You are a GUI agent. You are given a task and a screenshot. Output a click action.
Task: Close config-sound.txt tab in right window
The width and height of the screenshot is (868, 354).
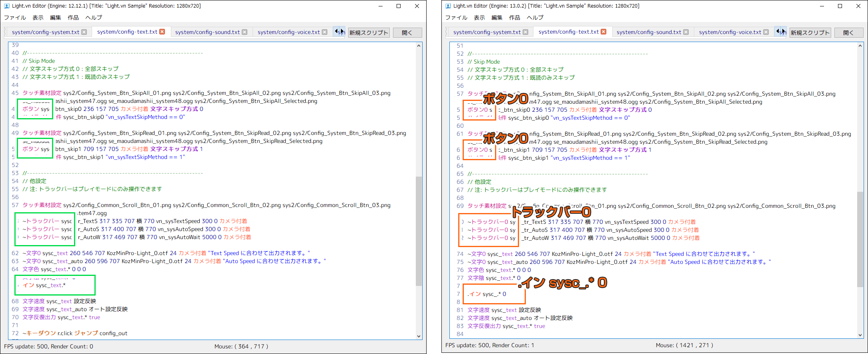[x=686, y=32]
